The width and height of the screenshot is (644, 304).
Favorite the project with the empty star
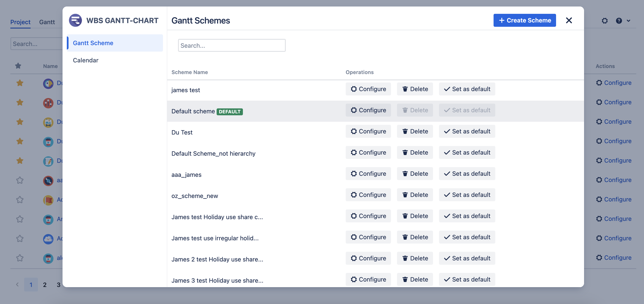click(x=20, y=180)
